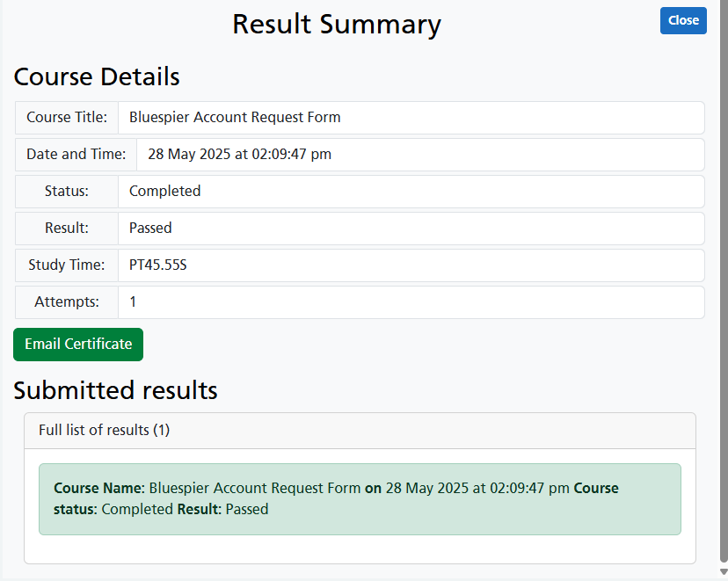Click the Submitted results heading
Screen dimensions: 728x581
click(x=115, y=390)
